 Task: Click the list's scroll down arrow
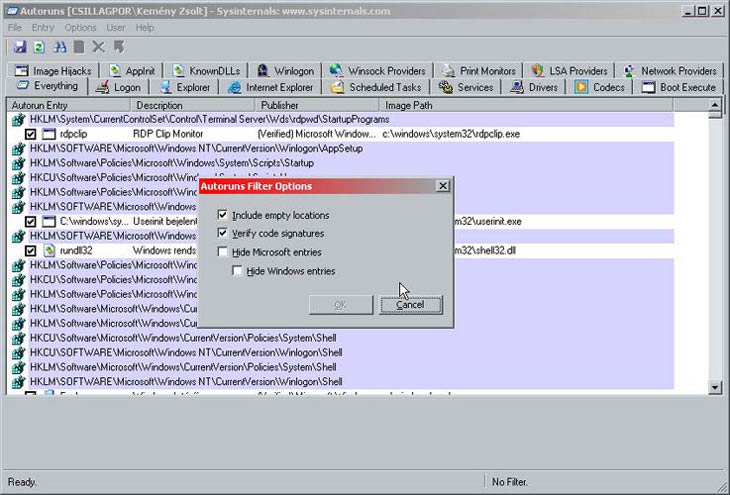coord(714,387)
